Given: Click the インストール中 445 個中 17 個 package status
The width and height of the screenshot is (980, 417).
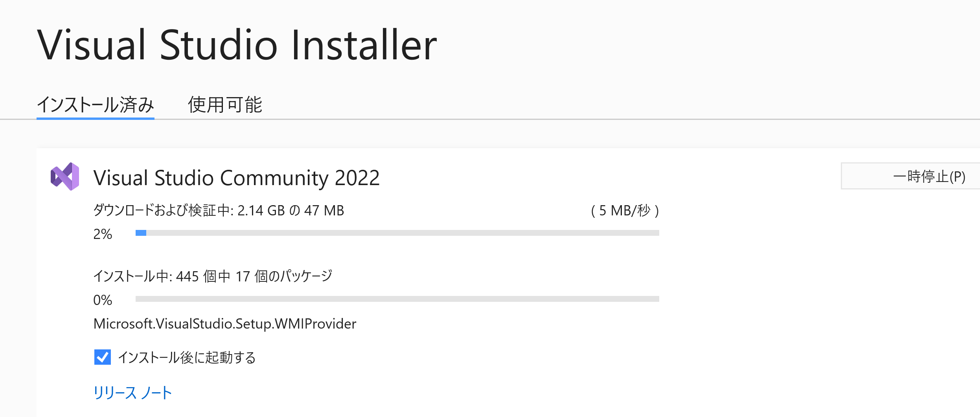Looking at the screenshot, I should (213, 276).
